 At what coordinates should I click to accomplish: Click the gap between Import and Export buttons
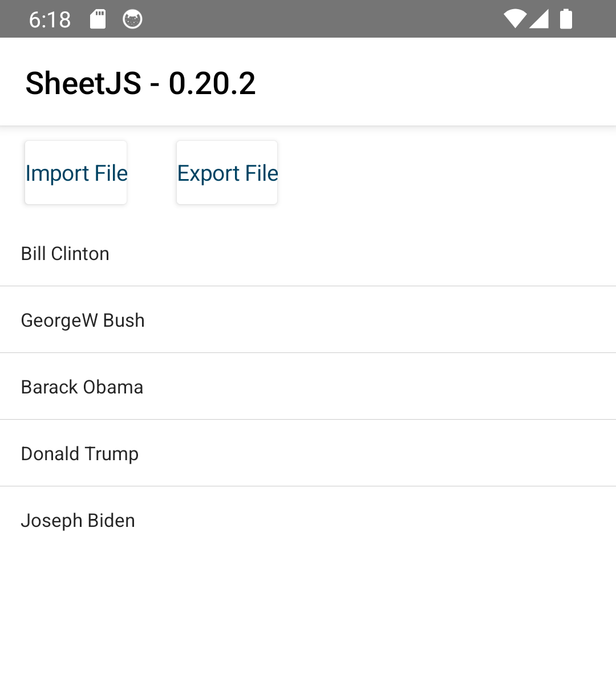(152, 173)
